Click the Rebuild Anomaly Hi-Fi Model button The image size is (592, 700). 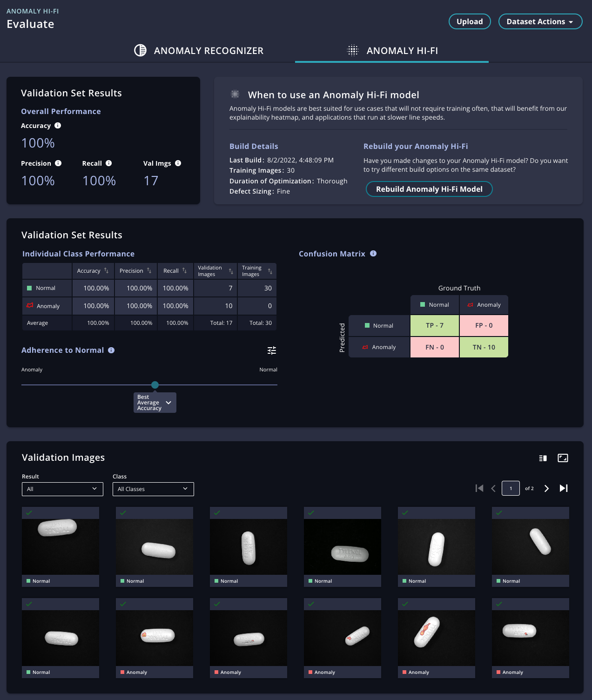429,189
